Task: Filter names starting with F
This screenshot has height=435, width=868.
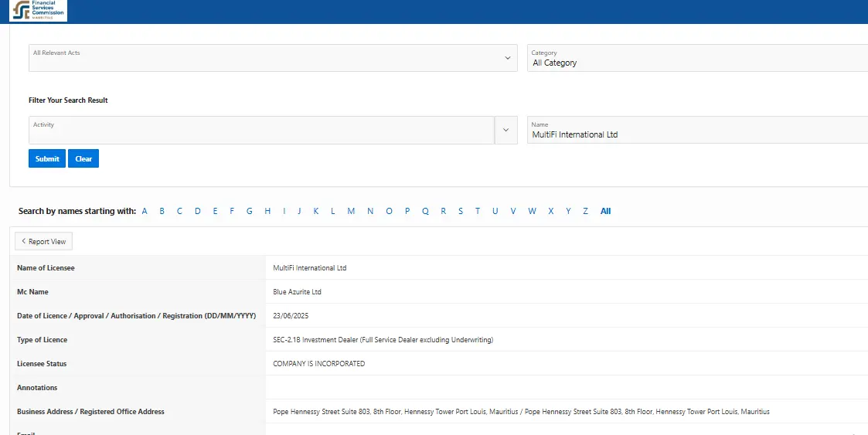Action: [232, 211]
